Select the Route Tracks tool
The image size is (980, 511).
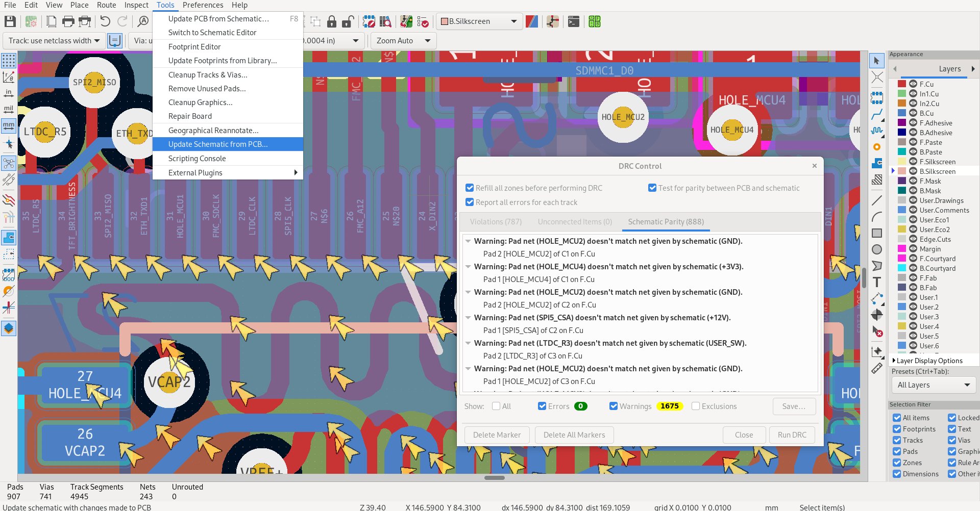[877, 114]
